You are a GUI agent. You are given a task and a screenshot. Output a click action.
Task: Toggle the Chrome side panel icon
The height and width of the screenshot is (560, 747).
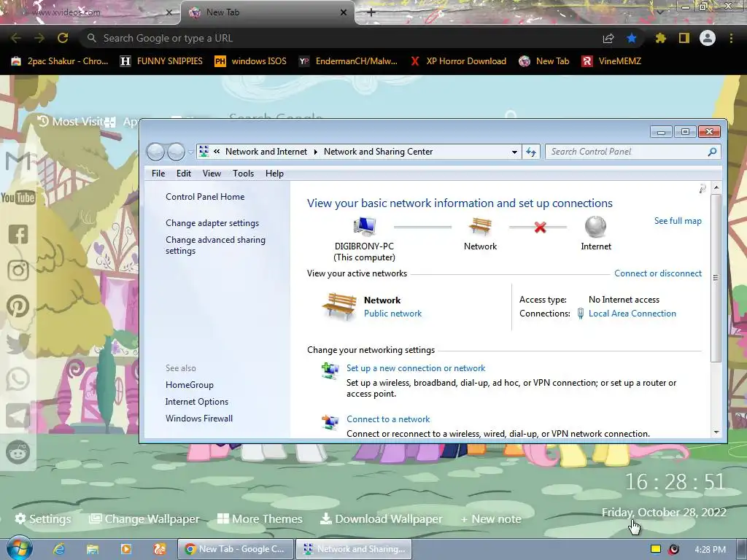684,38
